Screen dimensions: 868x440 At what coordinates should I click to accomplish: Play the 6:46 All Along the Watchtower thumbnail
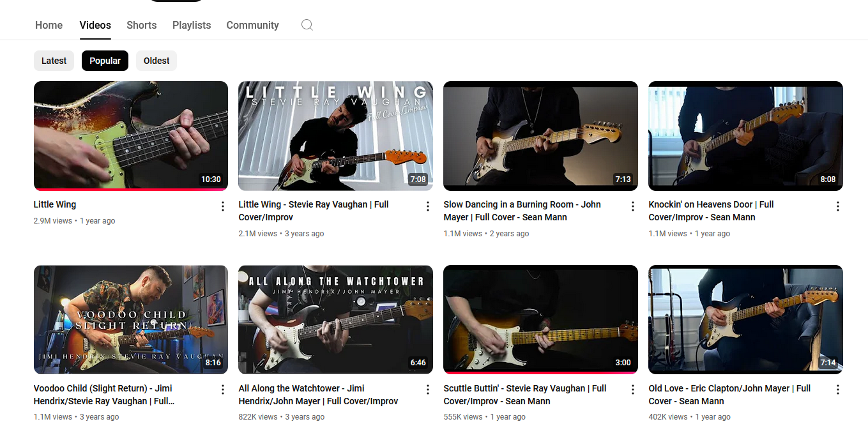pos(336,319)
